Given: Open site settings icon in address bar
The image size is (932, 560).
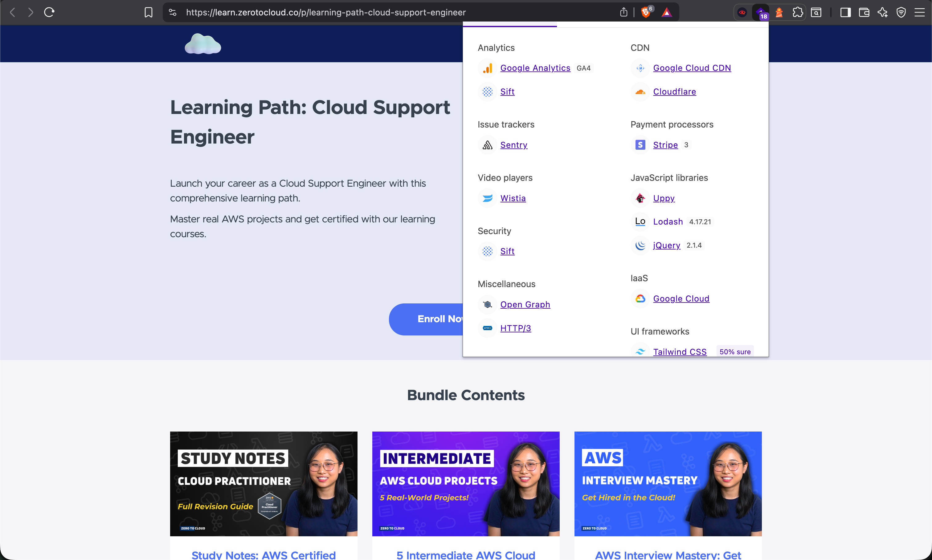Looking at the screenshot, I should [x=173, y=12].
